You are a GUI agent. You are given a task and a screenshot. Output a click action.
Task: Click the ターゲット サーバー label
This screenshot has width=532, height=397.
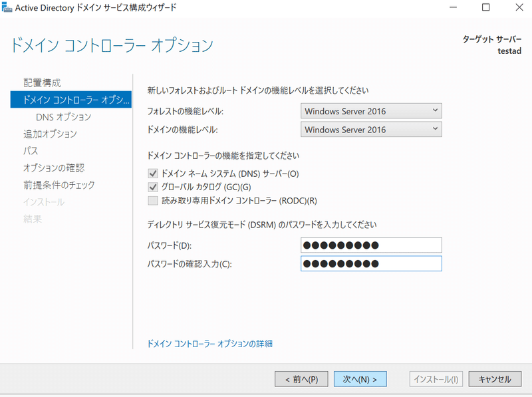(x=492, y=39)
